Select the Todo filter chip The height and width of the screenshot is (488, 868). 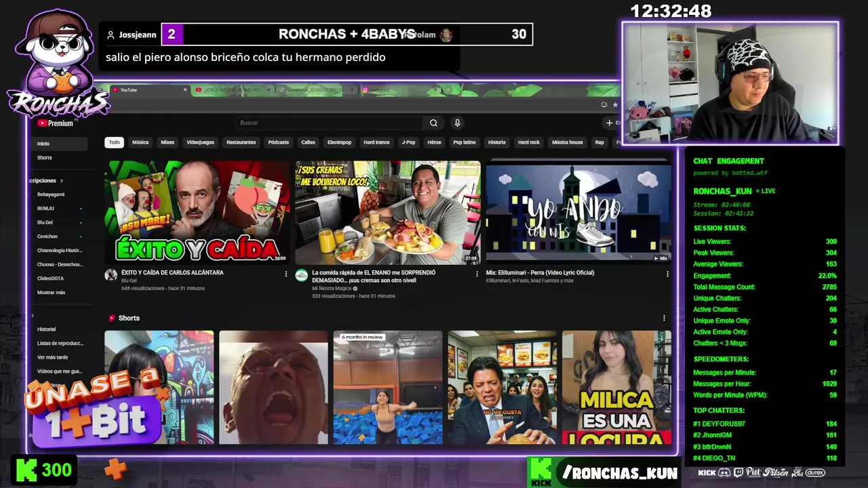point(114,142)
